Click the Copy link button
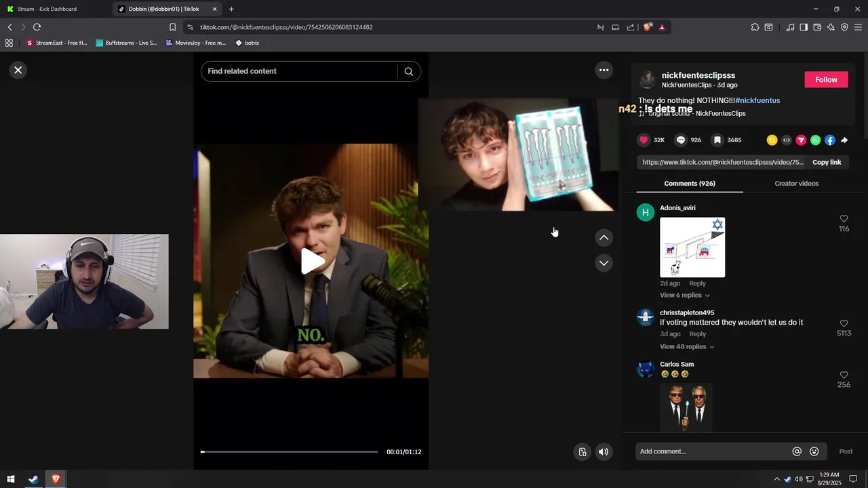The image size is (868, 488). tap(827, 162)
